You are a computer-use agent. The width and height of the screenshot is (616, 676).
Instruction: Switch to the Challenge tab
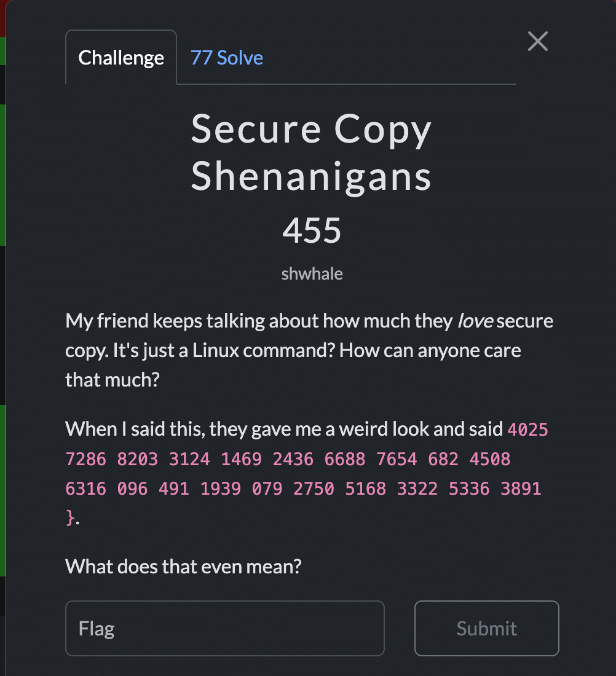click(x=120, y=57)
